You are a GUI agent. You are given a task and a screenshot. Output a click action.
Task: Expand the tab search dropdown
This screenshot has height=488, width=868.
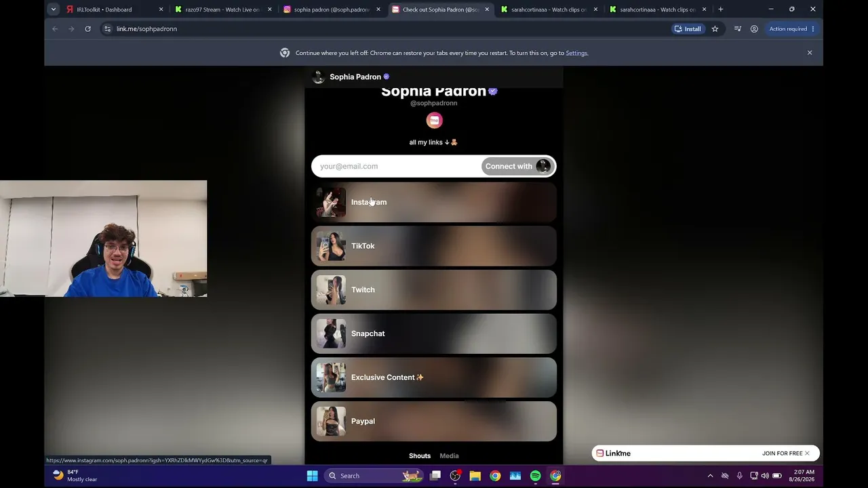[53, 9]
